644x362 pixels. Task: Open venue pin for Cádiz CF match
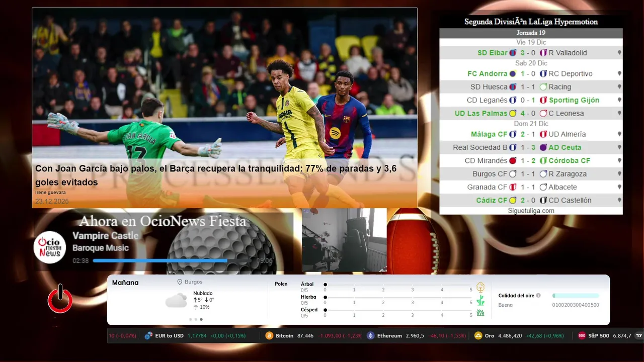[x=619, y=201]
